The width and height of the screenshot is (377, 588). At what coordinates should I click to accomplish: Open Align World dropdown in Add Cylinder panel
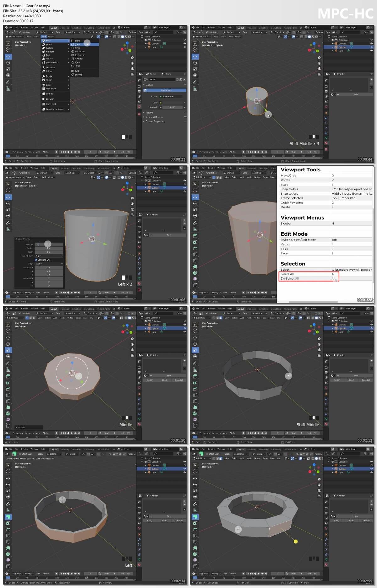pyautogui.click(x=49, y=264)
